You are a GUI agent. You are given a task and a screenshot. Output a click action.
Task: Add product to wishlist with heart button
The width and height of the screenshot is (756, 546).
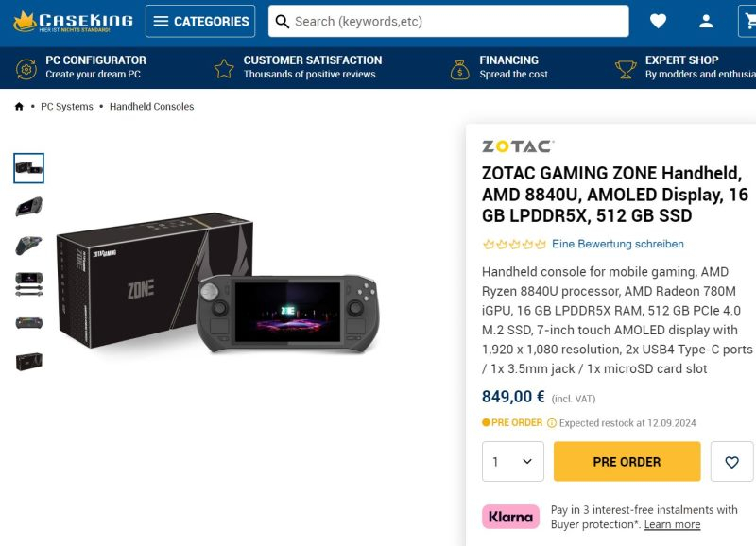(x=731, y=462)
